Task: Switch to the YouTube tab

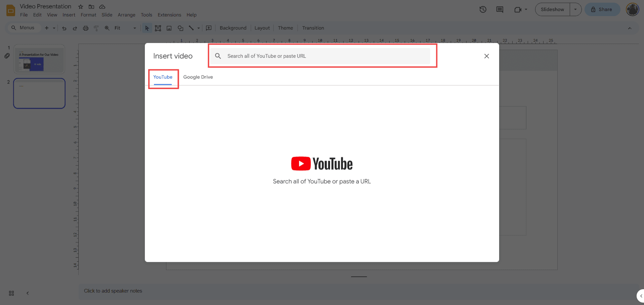Action: [x=163, y=77]
